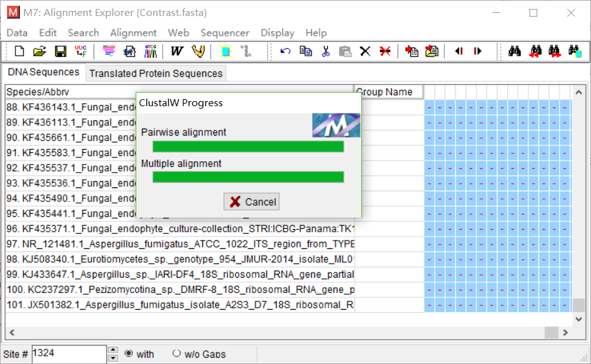591x364 pixels.
Task: Click the ATCG trace data icon
Action: tap(150, 51)
